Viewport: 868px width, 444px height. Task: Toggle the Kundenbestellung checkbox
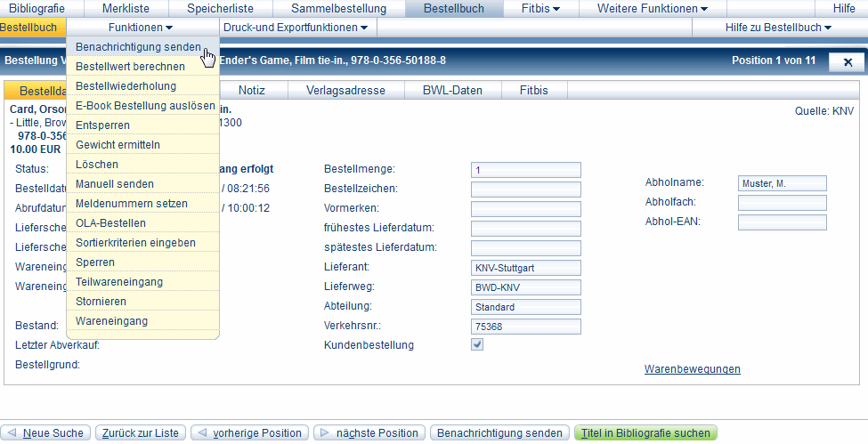click(477, 345)
